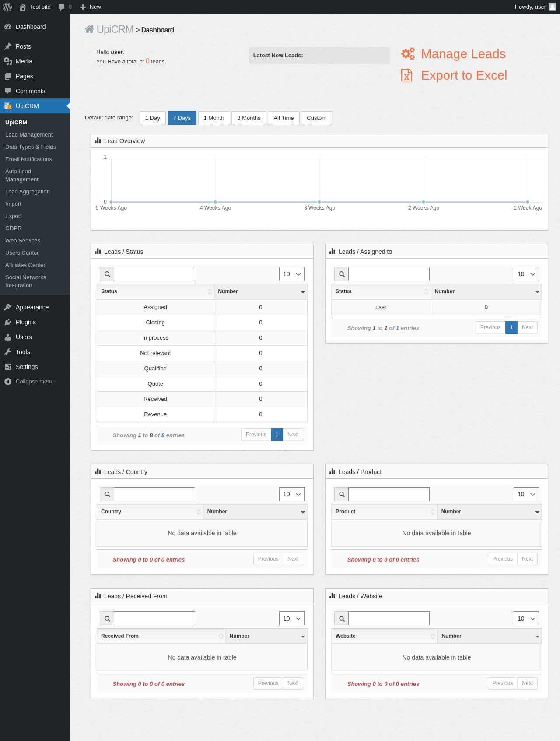This screenshot has height=741, width=560.
Task: Open the Test site home icon
Action: (23, 7)
